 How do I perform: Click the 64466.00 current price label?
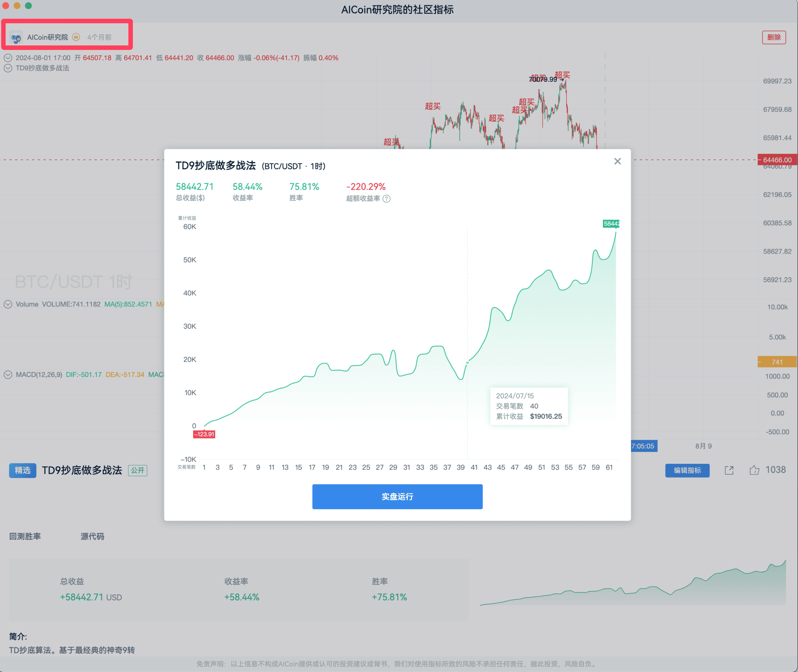pos(777,160)
